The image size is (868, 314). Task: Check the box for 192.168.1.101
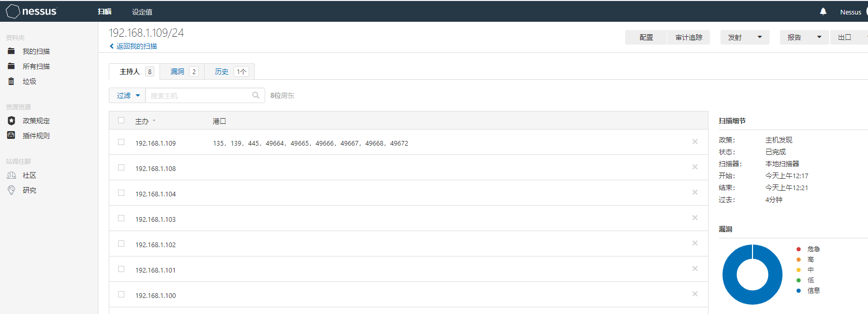(x=121, y=269)
